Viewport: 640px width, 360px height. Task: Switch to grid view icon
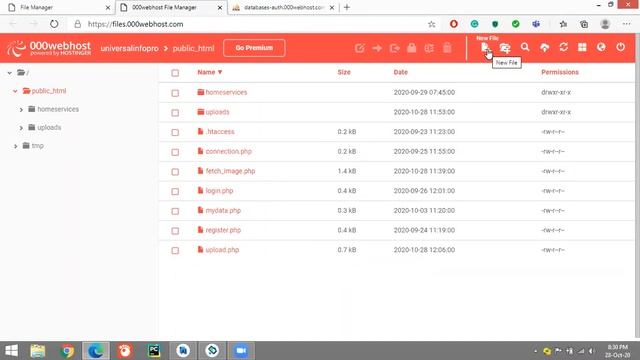[x=582, y=47]
